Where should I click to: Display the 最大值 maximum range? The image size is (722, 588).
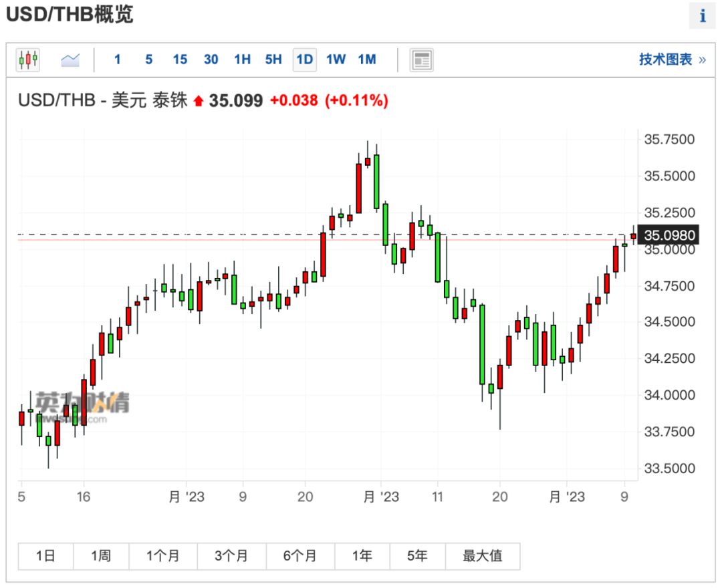(482, 556)
